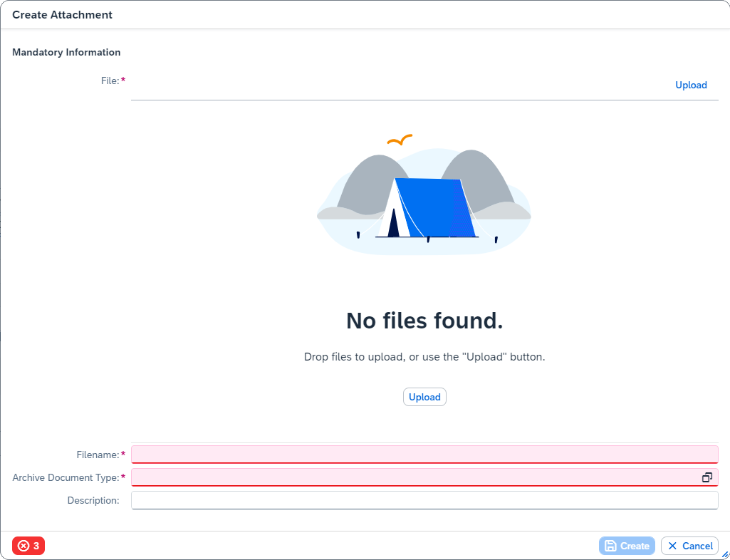Click the red error icon in footer
Image resolution: width=730 pixels, height=560 pixels.
(x=24, y=546)
